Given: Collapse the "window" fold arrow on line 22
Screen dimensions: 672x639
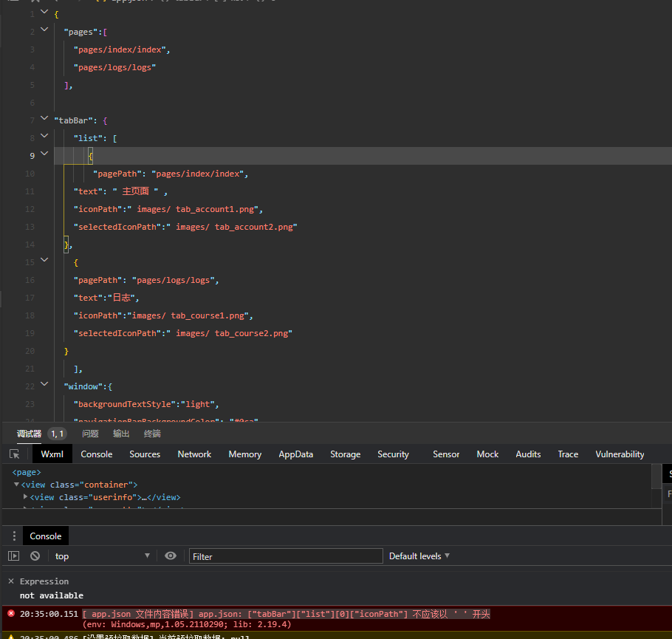Looking at the screenshot, I should [44, 384].
